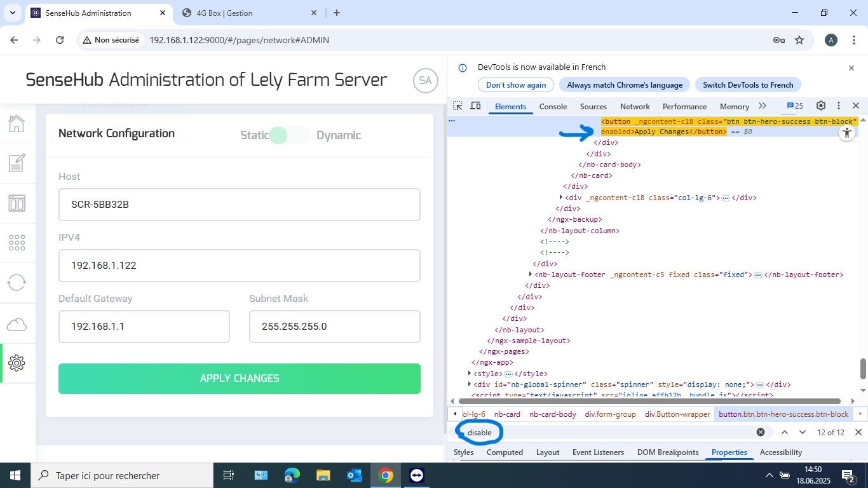
Task: Select nb-card-body in the breadcrumb bar
Action: tap(553, 414)
